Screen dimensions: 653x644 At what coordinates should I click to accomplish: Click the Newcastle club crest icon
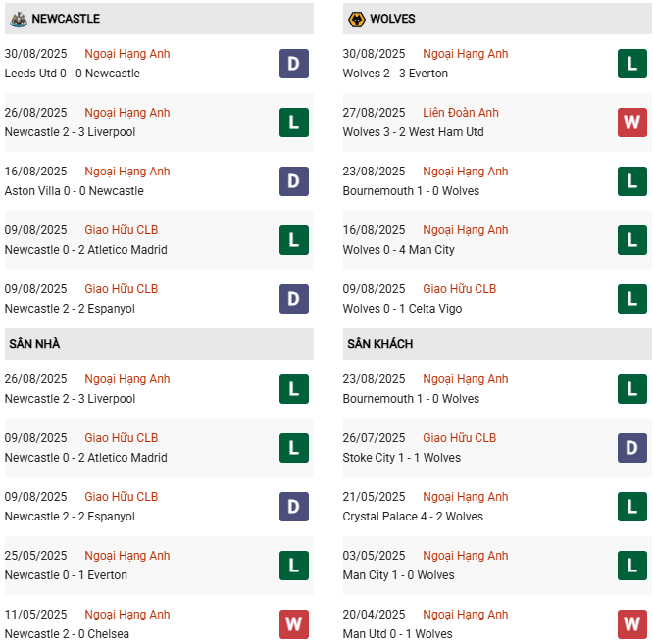pyautogui.click(x=18, y=19)
